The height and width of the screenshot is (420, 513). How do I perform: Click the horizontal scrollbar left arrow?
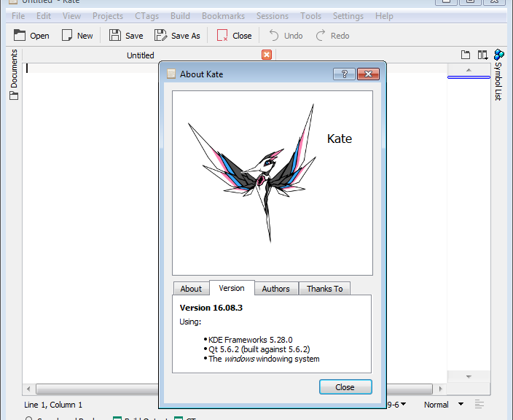pyautogui.click(x=28, y=389)
